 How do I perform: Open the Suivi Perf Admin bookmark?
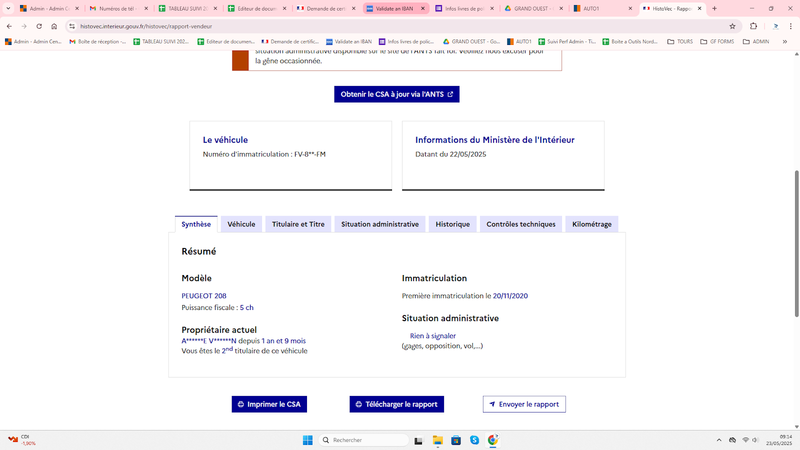coord(567,42)
